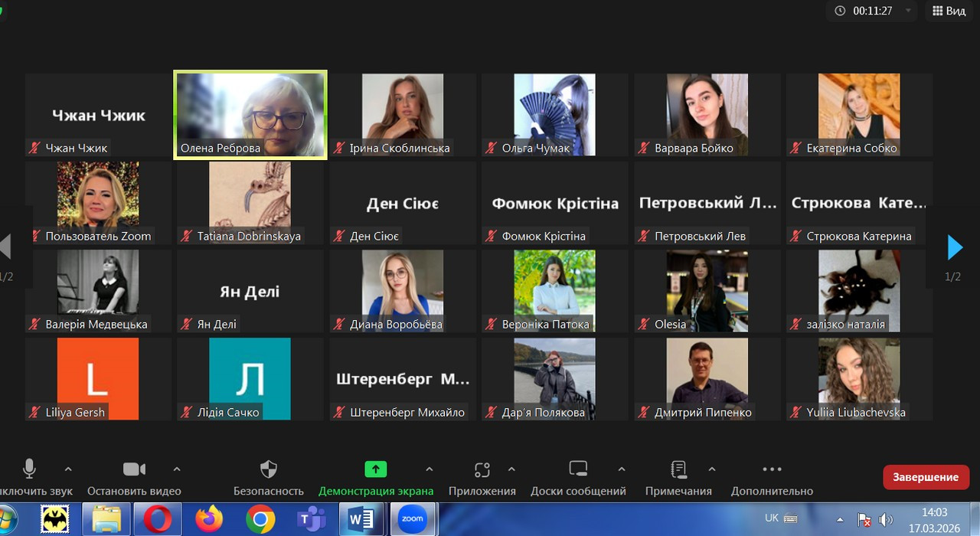
Task: Expand video options arrow next to camera
Action: (177, 469)
